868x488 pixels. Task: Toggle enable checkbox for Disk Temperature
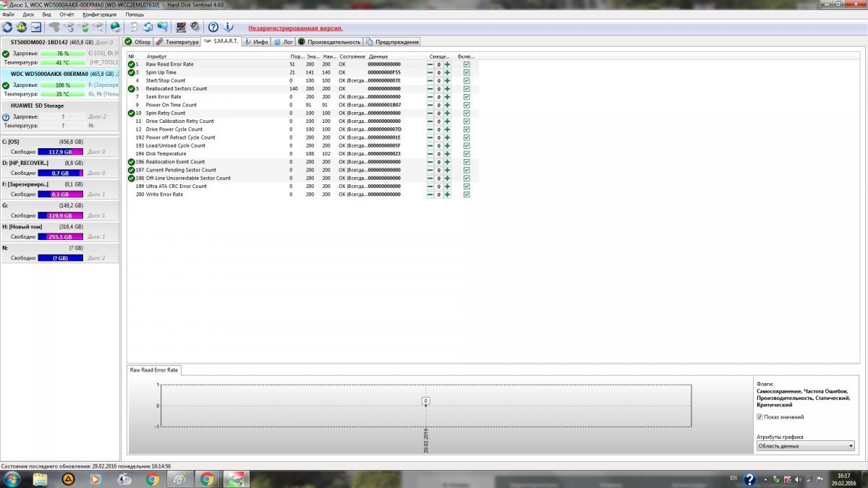pyautogui.click(x=467, y=153)
